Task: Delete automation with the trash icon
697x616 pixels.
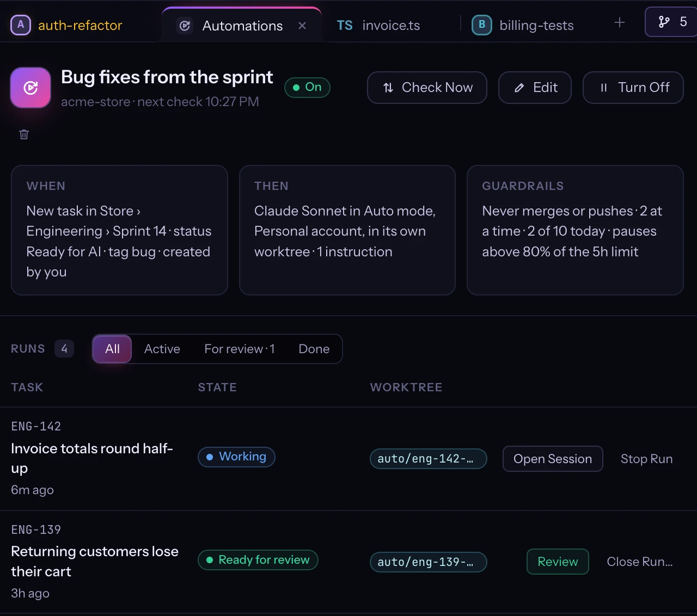Action: point(24,134)
